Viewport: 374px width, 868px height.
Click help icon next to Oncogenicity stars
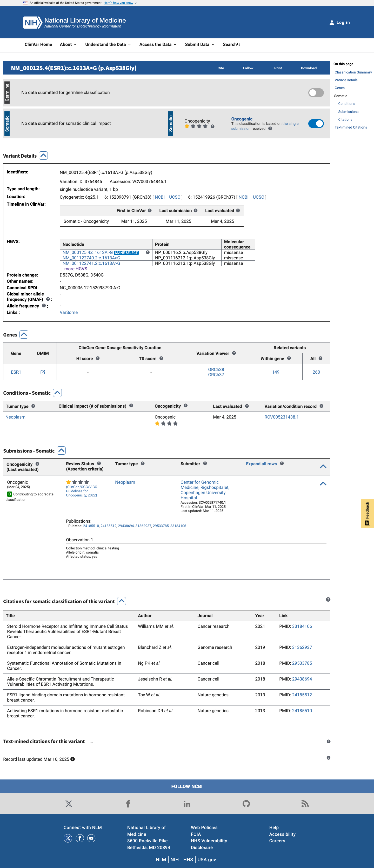pos(212,126)
